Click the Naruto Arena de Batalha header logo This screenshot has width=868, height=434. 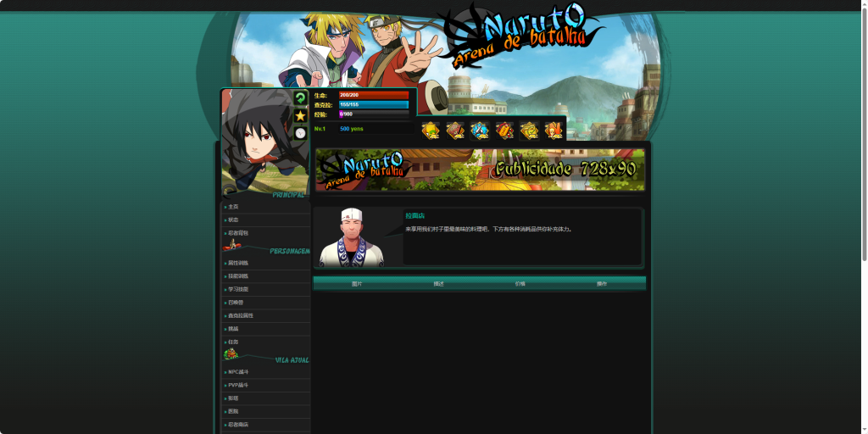pos(520,34)
